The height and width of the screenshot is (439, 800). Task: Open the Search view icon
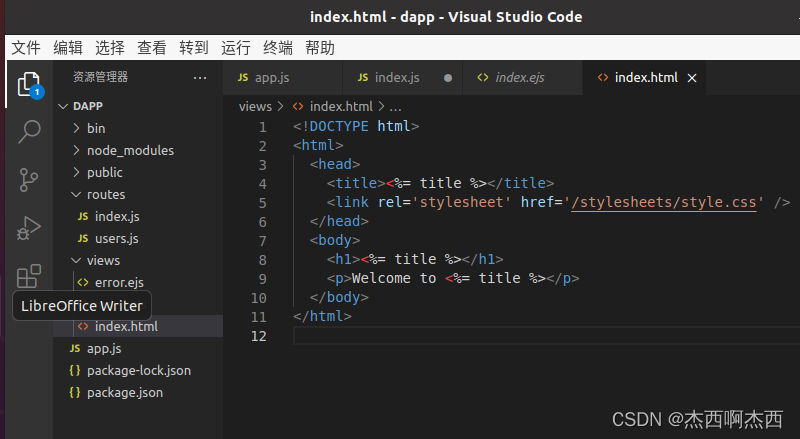click(x=29, y=132)
